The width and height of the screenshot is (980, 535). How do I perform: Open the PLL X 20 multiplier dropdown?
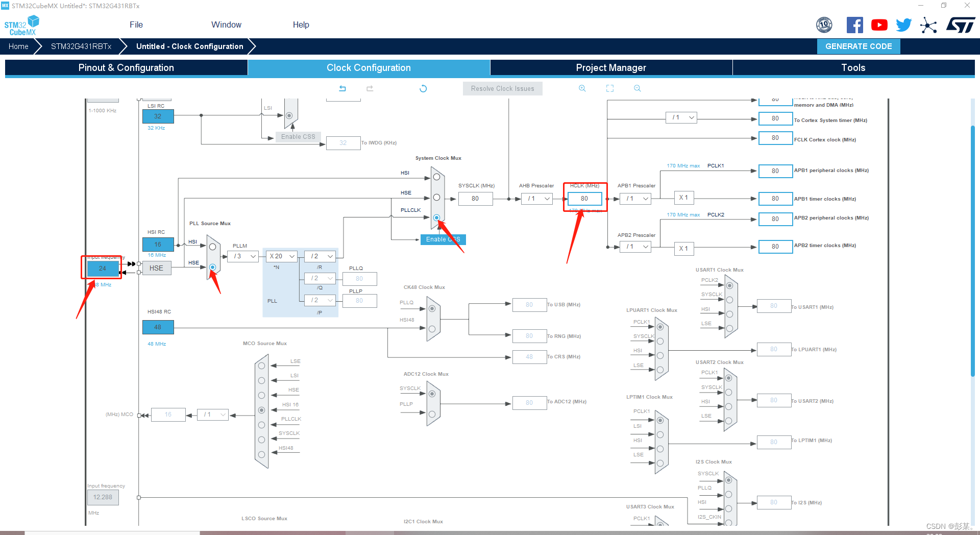pos(283,256)
